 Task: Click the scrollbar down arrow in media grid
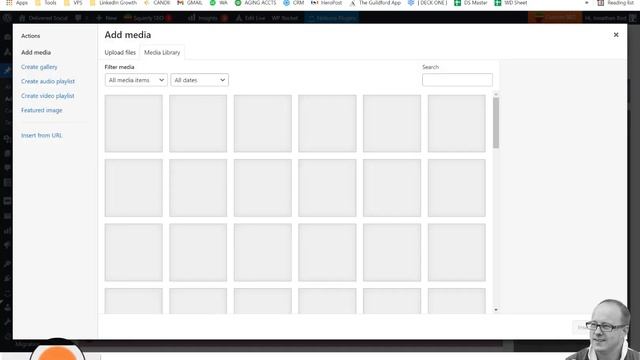tap(496, 310)
